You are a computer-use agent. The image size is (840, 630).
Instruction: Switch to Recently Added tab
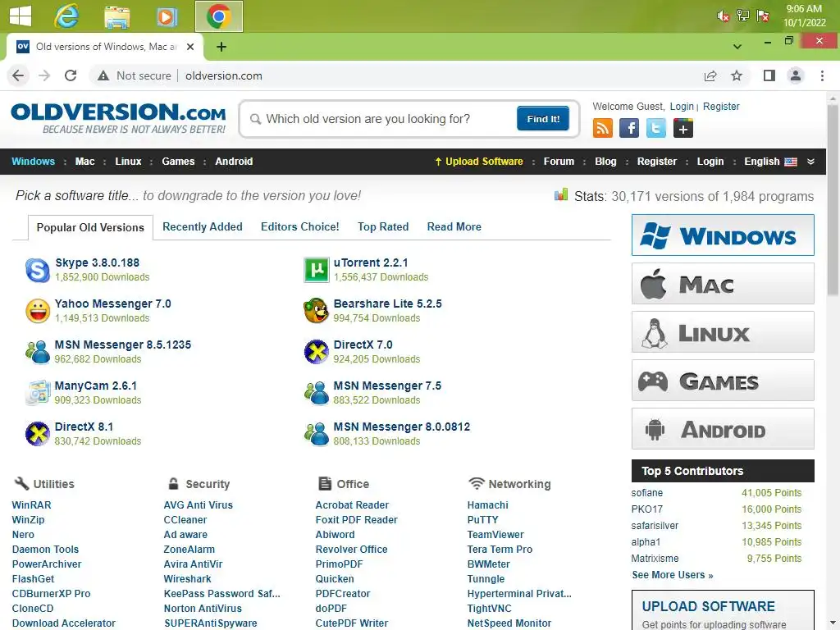(x=203, y=226)
